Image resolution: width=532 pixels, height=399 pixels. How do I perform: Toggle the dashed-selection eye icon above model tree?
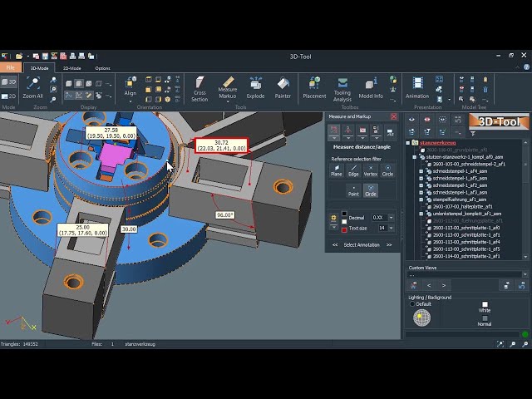[x=442, y=120]
